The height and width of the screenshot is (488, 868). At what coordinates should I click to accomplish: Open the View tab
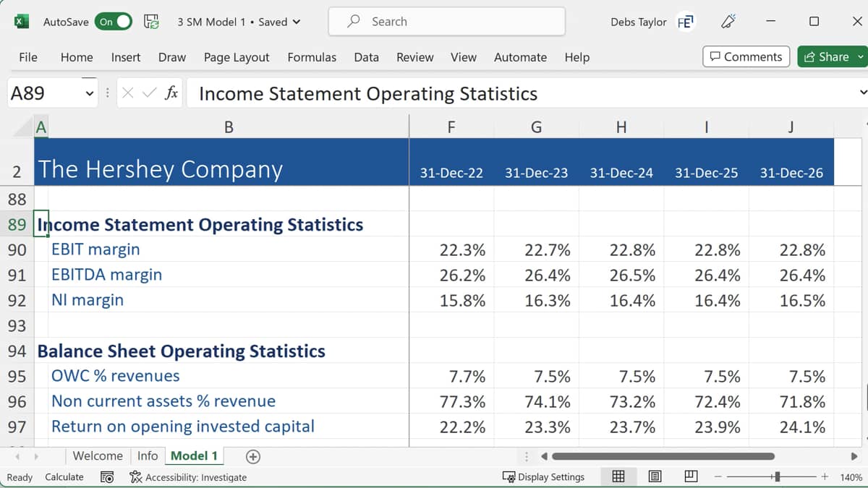click(464, 57)
